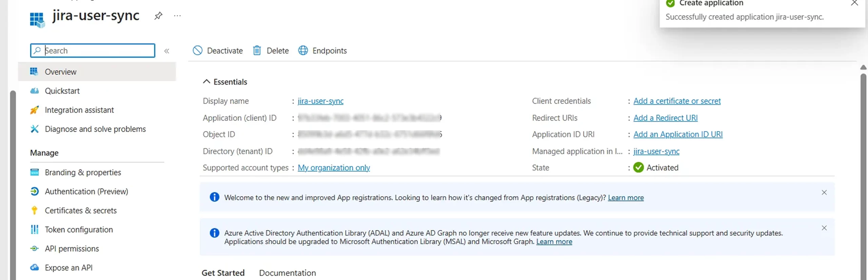Click the Search magnifier icon

[37, 50]
